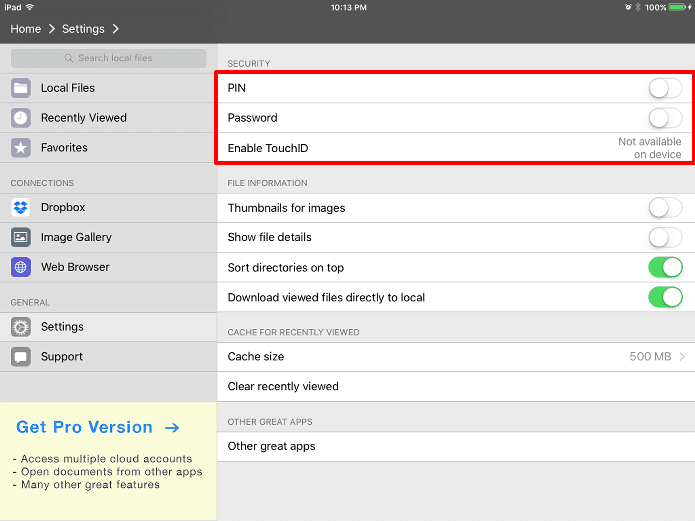This screenshot has width=695, height=521.
Task: Tap the Recently Viewed clock icon
Action: click(20, 118)
